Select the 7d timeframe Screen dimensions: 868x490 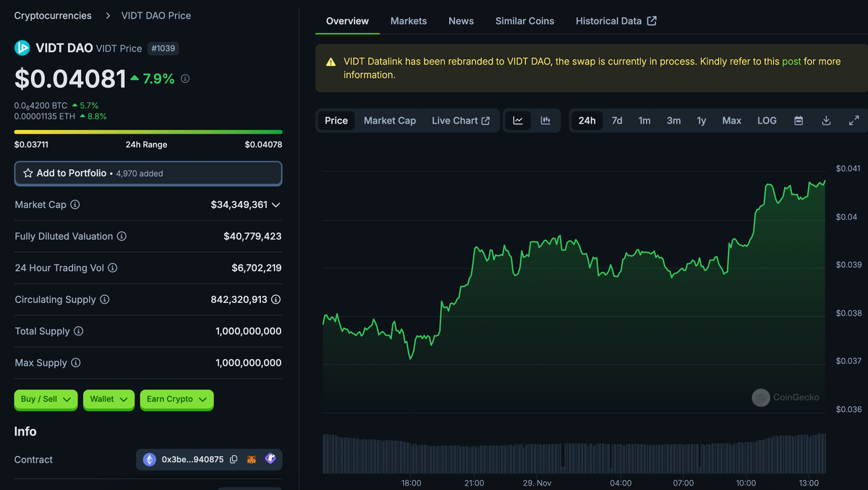616,120
